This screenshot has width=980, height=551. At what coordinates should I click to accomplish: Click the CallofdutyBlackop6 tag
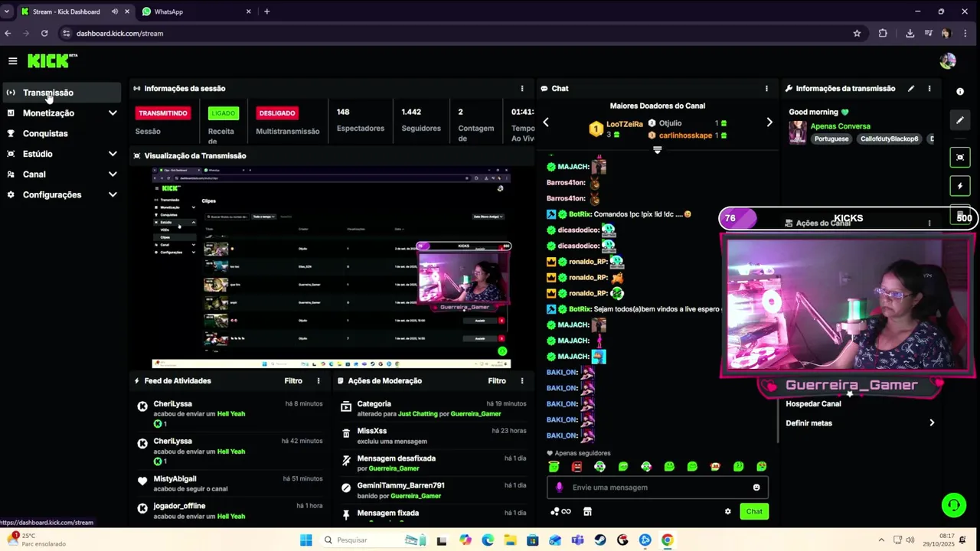coord(889,139)
